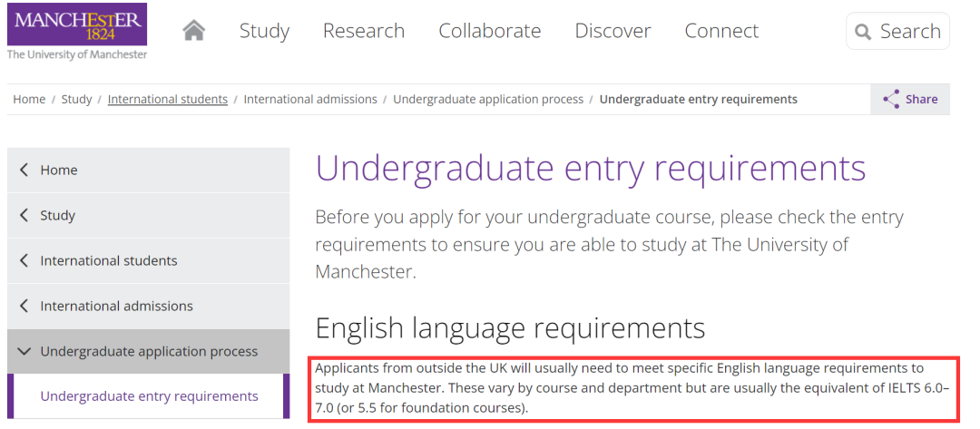
Task: Go to International admissions breadcrumb
Action: pos(310,99)
